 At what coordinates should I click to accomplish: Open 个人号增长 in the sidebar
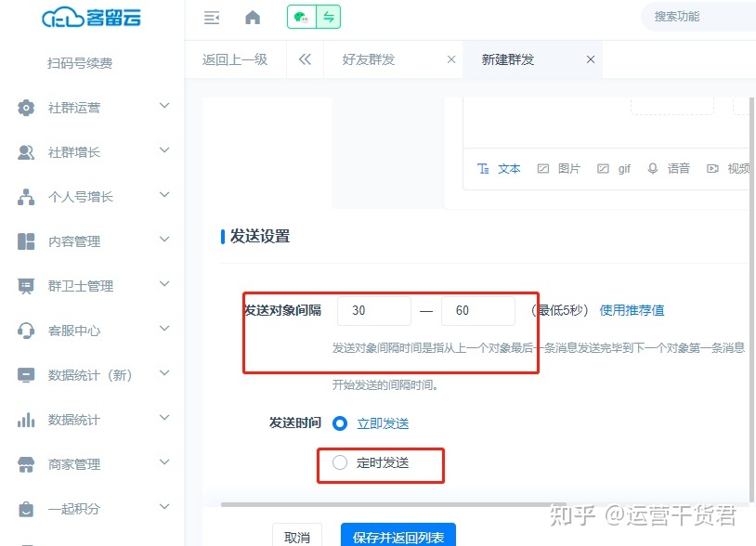click(x=81, y=197)
